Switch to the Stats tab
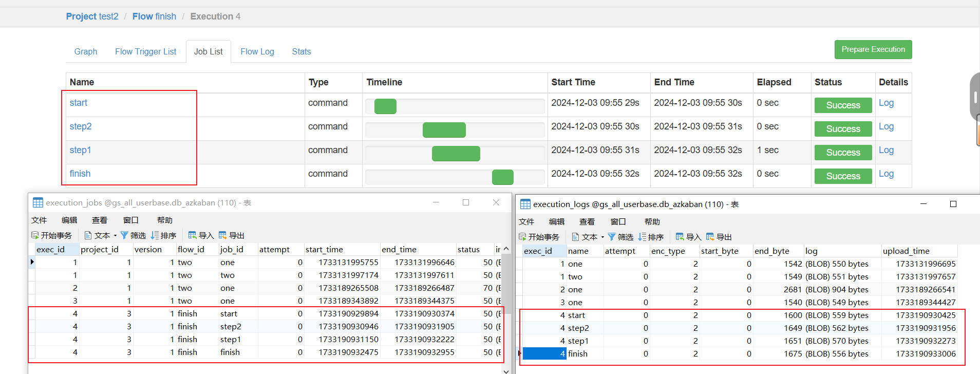The height and width of the screenshot is (374, 980). click(301, 51)
